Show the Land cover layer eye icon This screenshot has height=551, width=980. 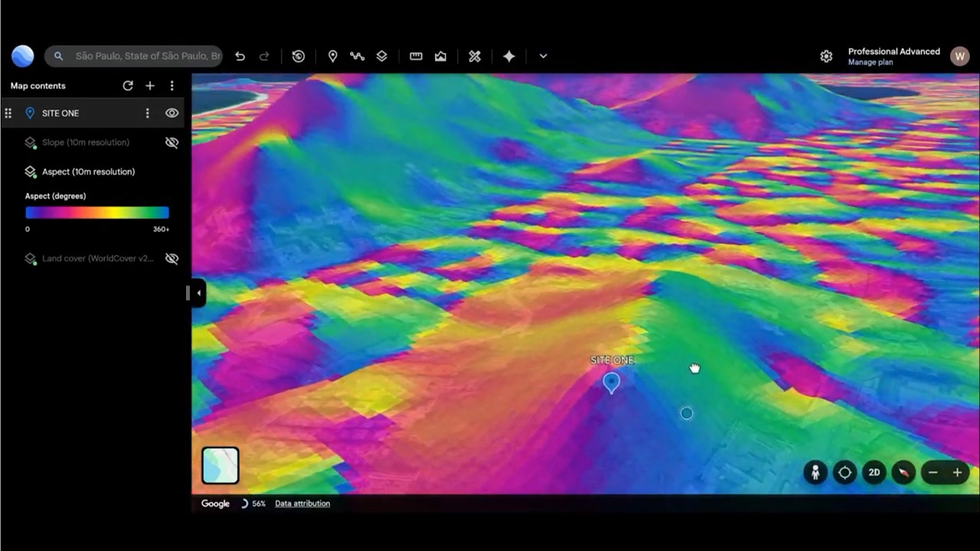pos(171,259)
